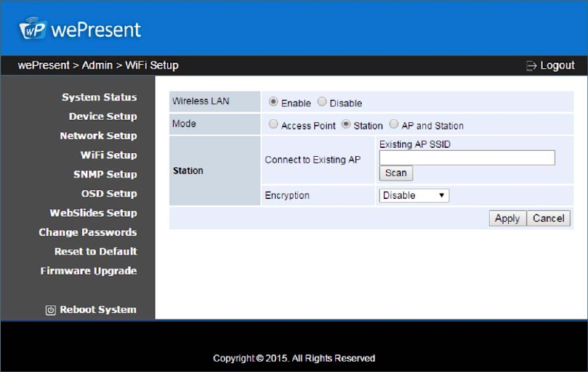
Task: Apply the WiFi settings
Action: point(507,218)
